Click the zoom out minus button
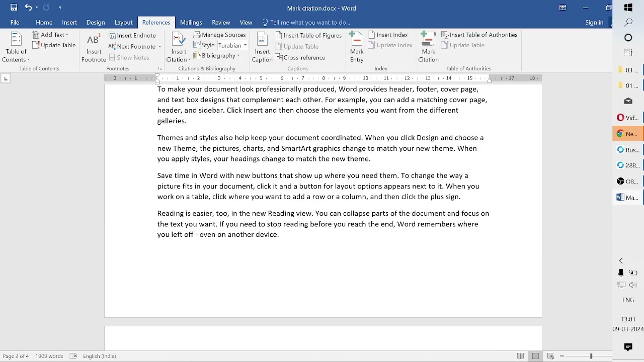This screenshot has height=362, width=644. point(562,356)
